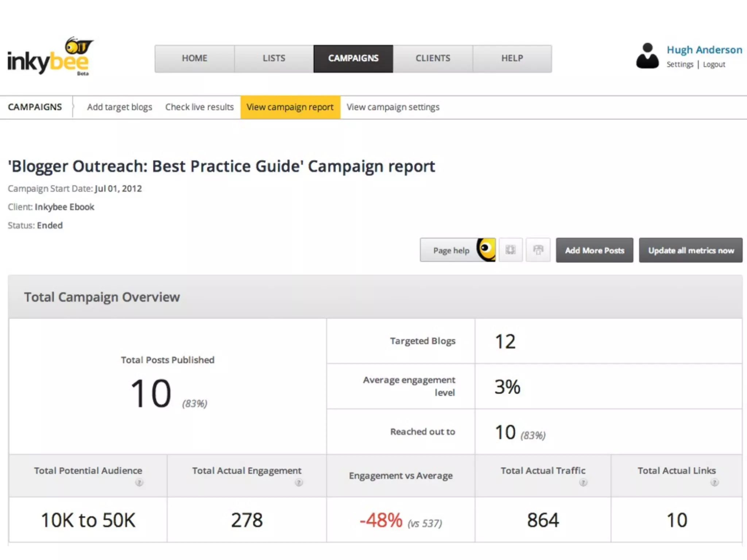
Task: Click the user avatar silhouette icon
Action: tap(647, 56)
